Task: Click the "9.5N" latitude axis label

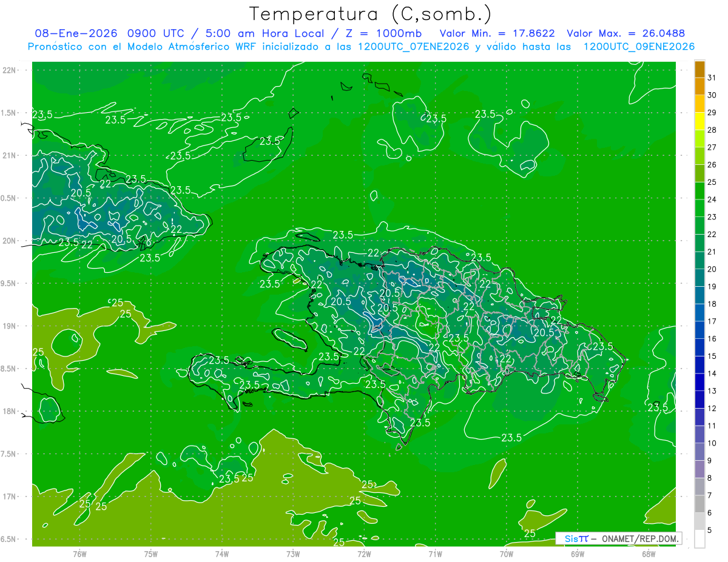Action: tap(9, 283)
